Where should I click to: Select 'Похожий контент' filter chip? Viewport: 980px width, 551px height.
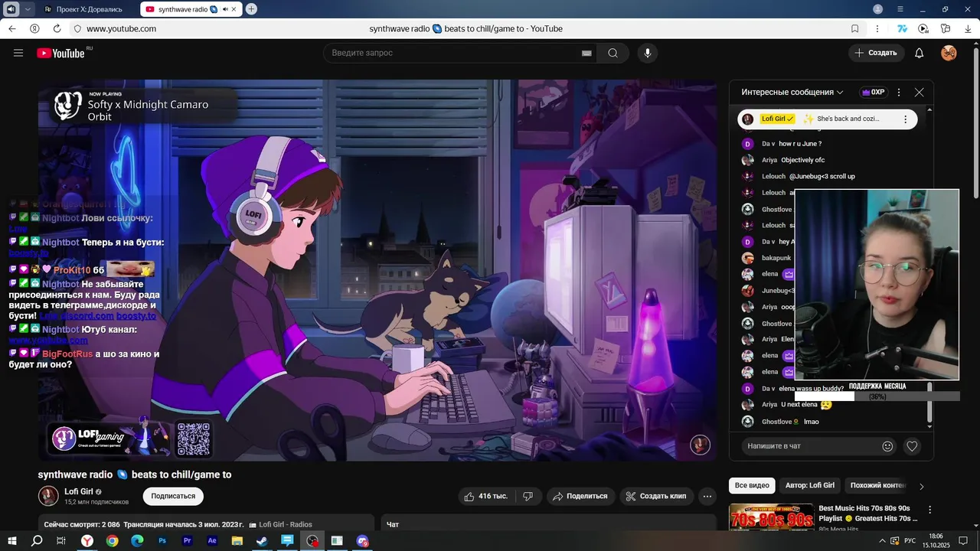877,485
